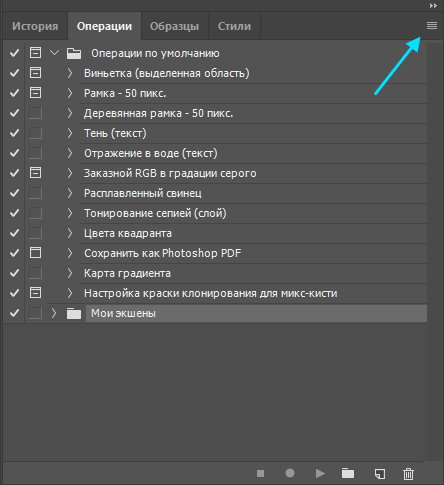Screen dimensions: 444x485
Task: Toggle checkmark for Расплавленный свинец action
Action: [14, 193]
